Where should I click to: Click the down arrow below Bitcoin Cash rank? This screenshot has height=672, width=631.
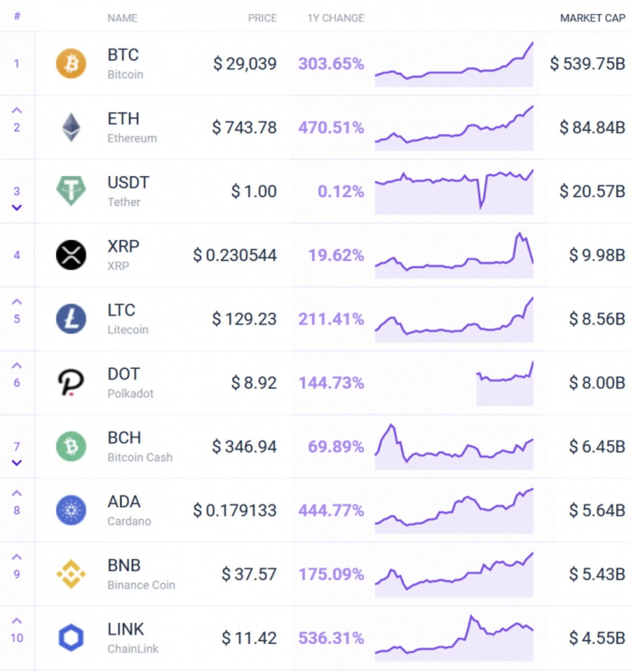[17, 462]
